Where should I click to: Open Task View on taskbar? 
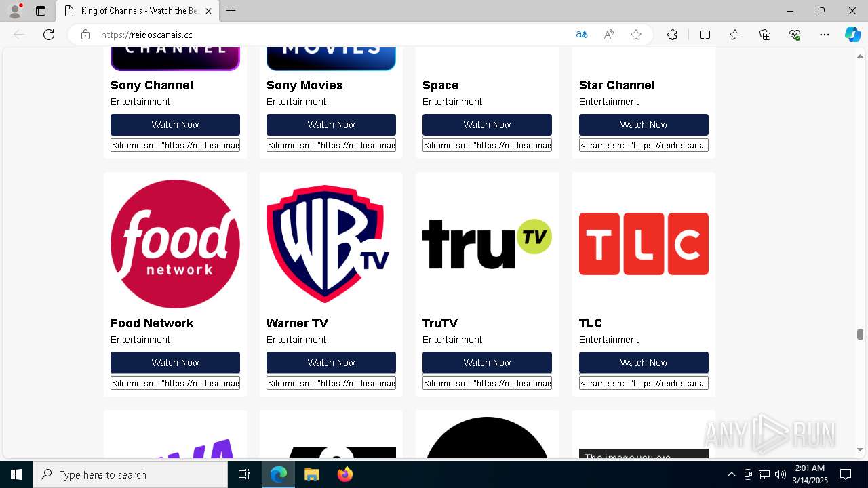tap(244, 474)
